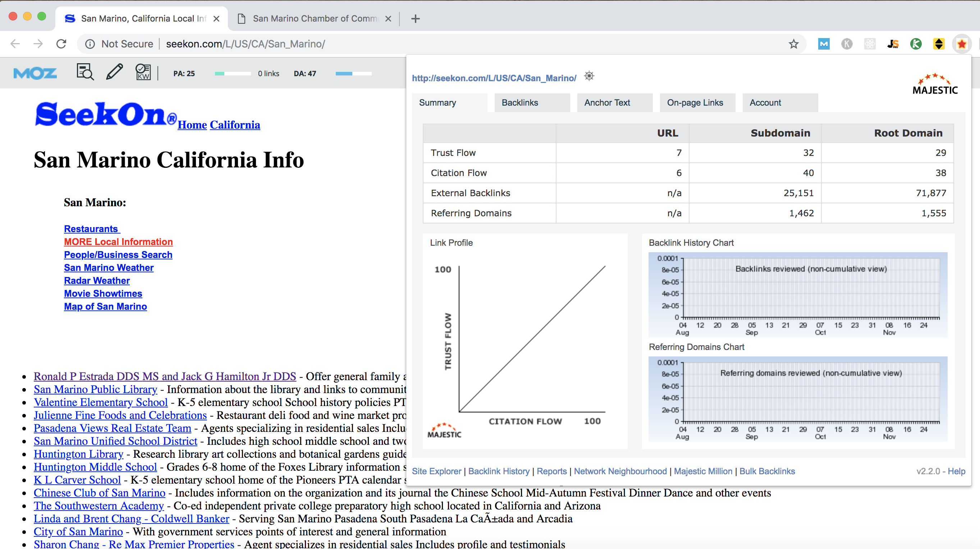
Task: Click the Majestic settings gear icon
Action: (x=589, y=76)
